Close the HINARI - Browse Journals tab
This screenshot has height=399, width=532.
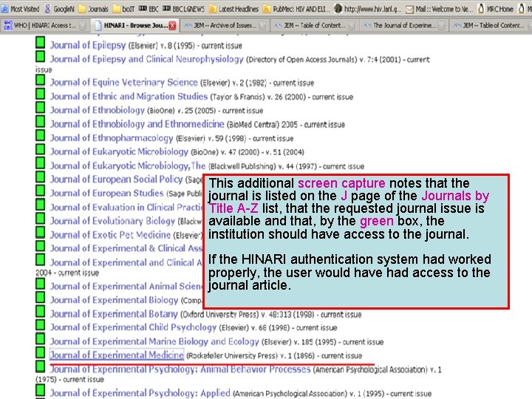(x=172, y=25)
